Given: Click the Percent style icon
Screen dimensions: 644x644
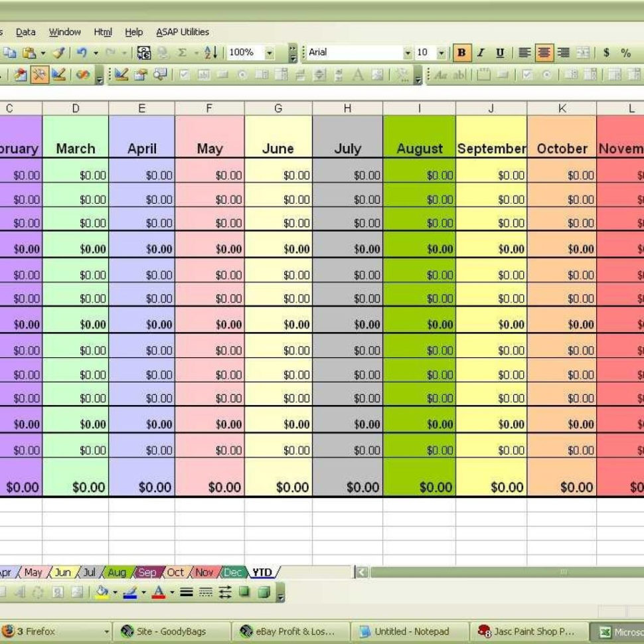Looking at the screenshot, I should (x=626, y=52).
